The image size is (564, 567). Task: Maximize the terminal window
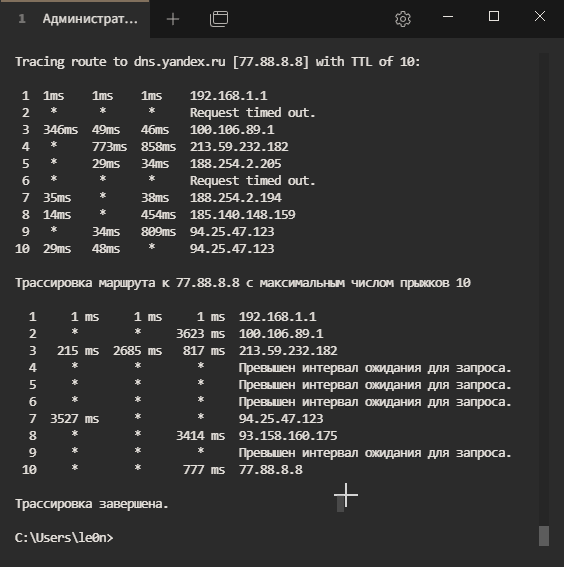[494, 16]
